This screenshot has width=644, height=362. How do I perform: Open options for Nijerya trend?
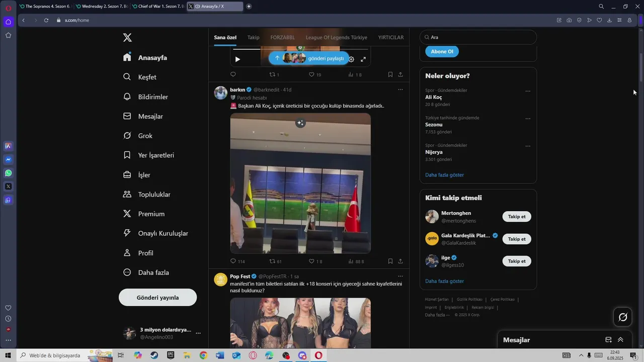point(528,146)
